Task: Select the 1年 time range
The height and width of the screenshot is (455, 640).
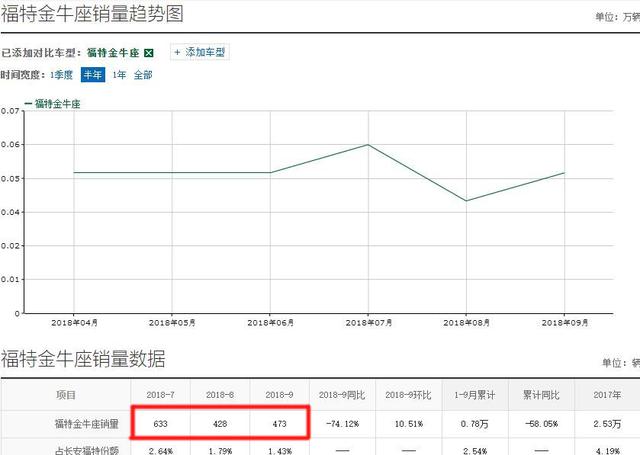Action: pos(119,75)
